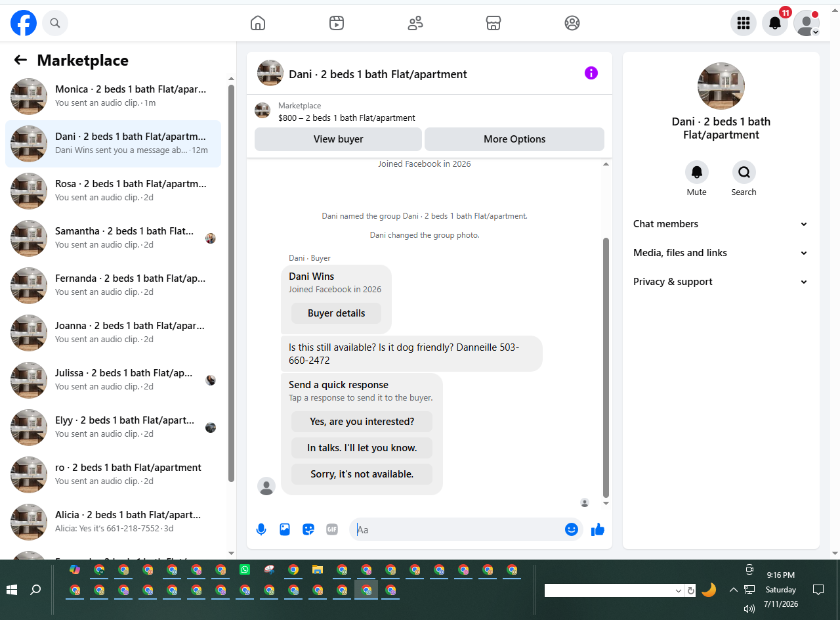Open the Reels video tab
Screen dimensions: 840x620
(337, 23)
